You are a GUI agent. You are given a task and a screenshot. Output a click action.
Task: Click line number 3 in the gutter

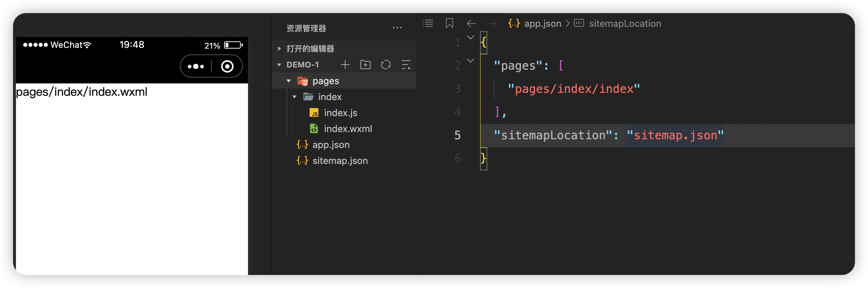(x=458, y=89)
